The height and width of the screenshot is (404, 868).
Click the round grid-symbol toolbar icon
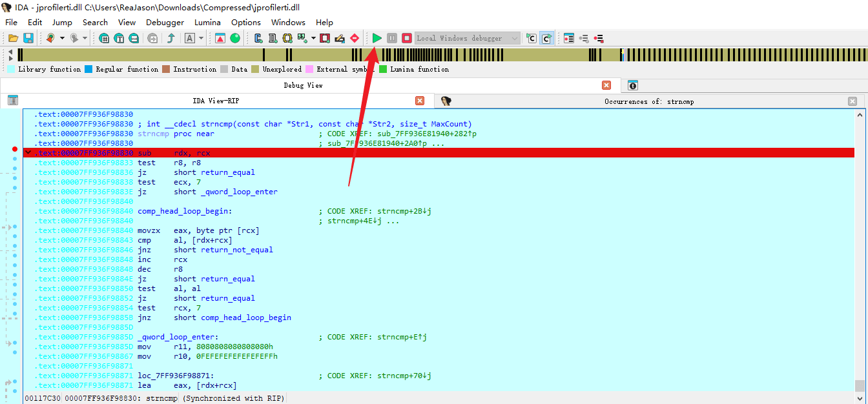[x=104, y=38]
